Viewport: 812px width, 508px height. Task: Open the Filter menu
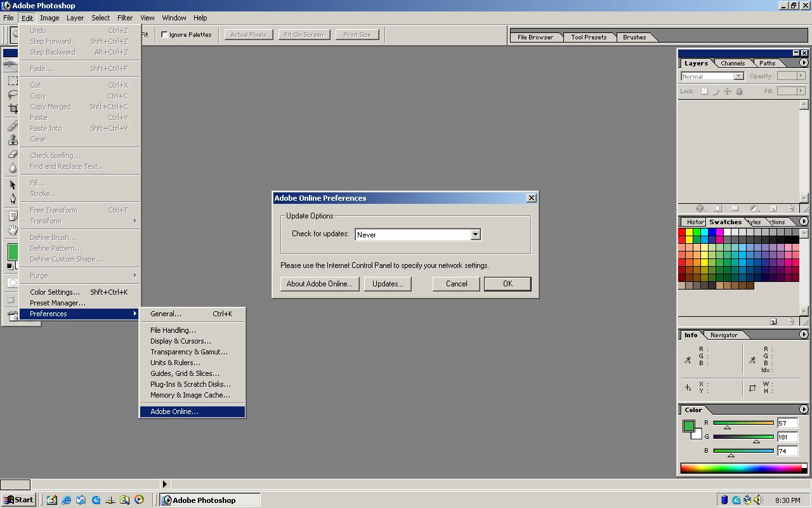click(x=125, y=18)
